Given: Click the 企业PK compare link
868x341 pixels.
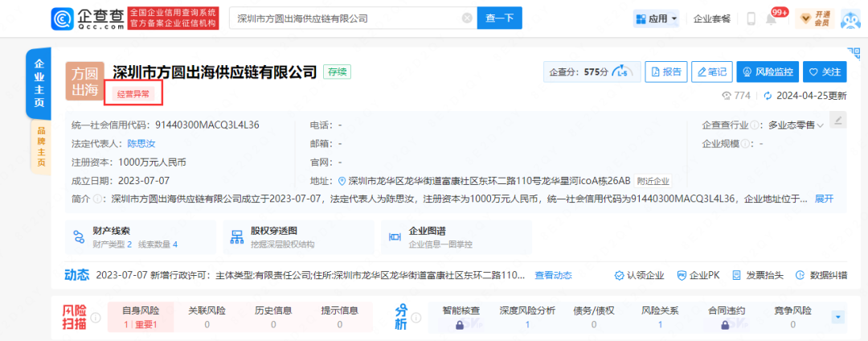Looking at the screenshot, I should pos(698,275).
